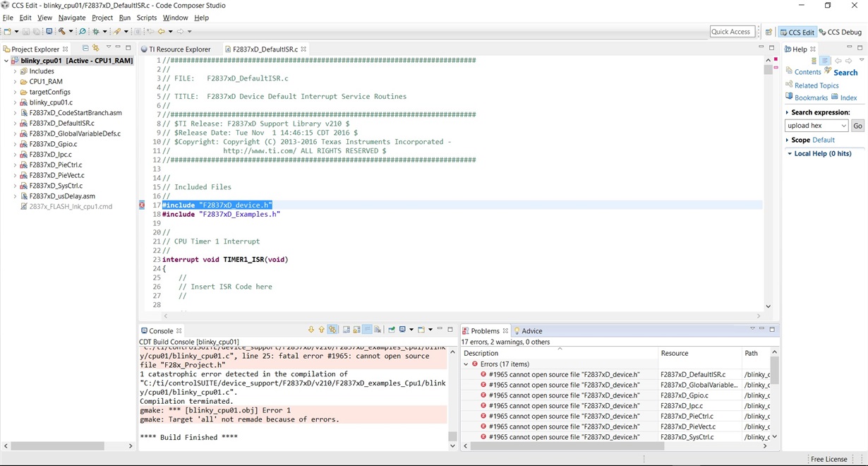Image resolution: width=868 pixels, height=466 pixels.
Task: Select F2837xD_usDelay.asm in Project Explorer
Action: click(x=61, y=196)
